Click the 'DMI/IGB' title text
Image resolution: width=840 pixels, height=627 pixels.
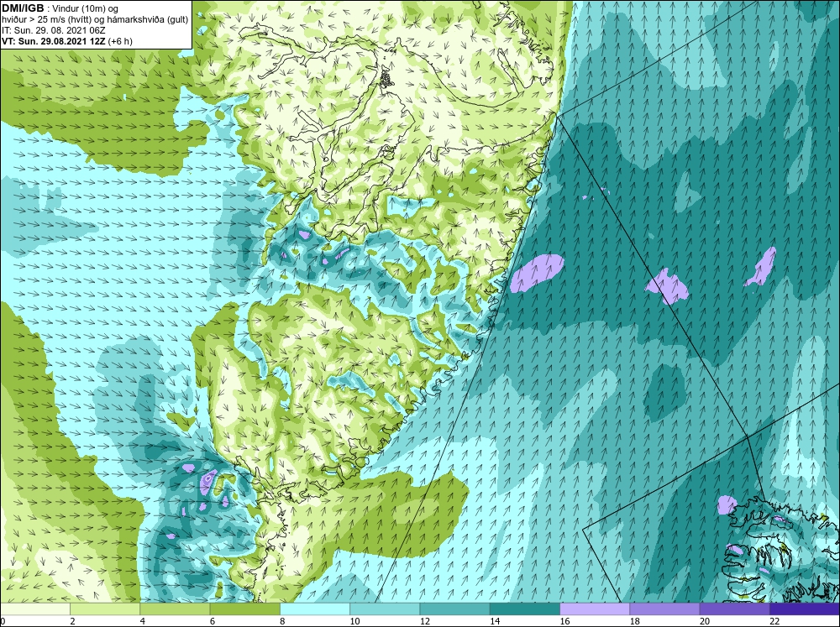(x=23, y=8)
